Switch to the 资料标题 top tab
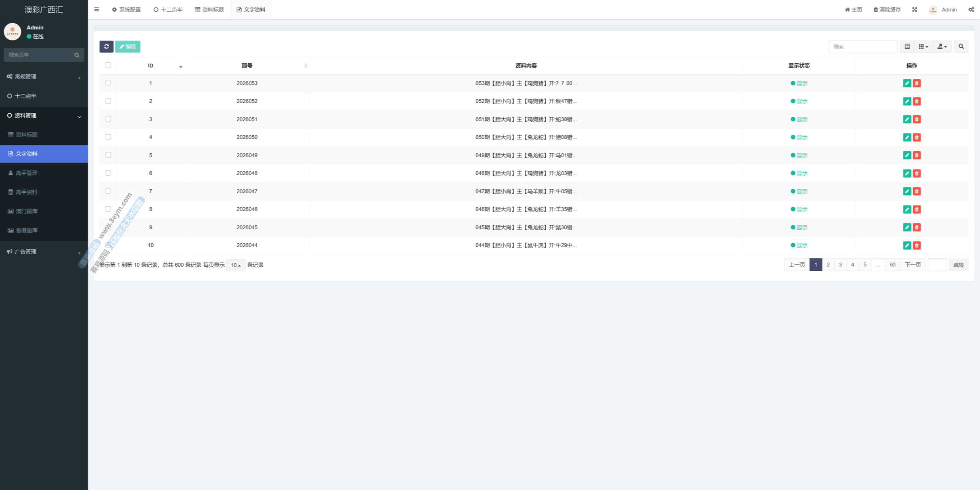The width and height of the screenshot is (980, 490). point(209,10)
